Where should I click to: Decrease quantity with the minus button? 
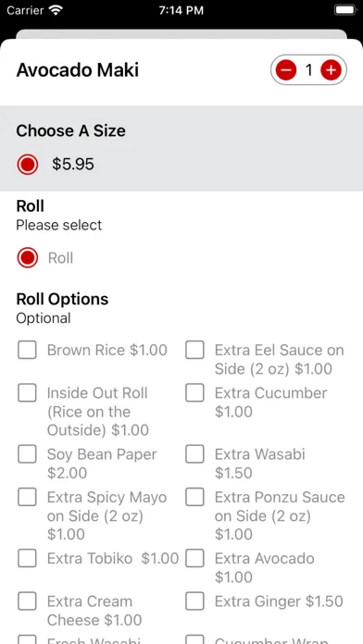pyautogui.click(x=286, y=70)
